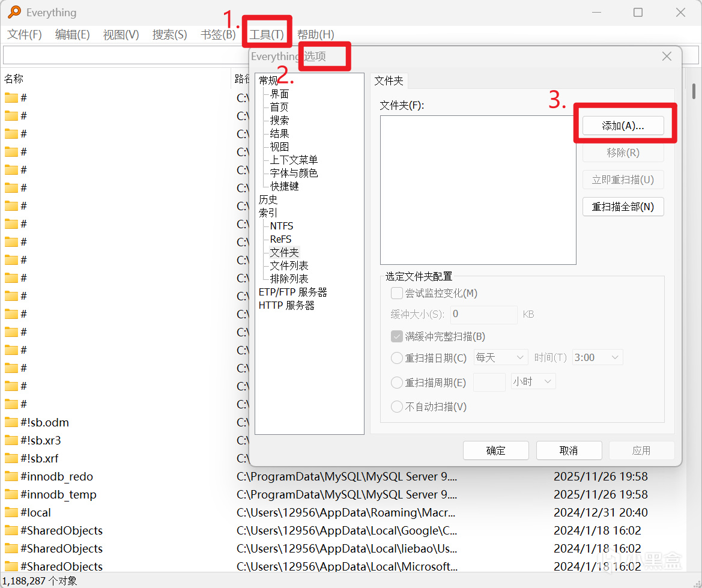Select 文件列表 in options tree
The width and height of the screenshot is (702, 588).
pyautogui.click(x=289, y=265)
